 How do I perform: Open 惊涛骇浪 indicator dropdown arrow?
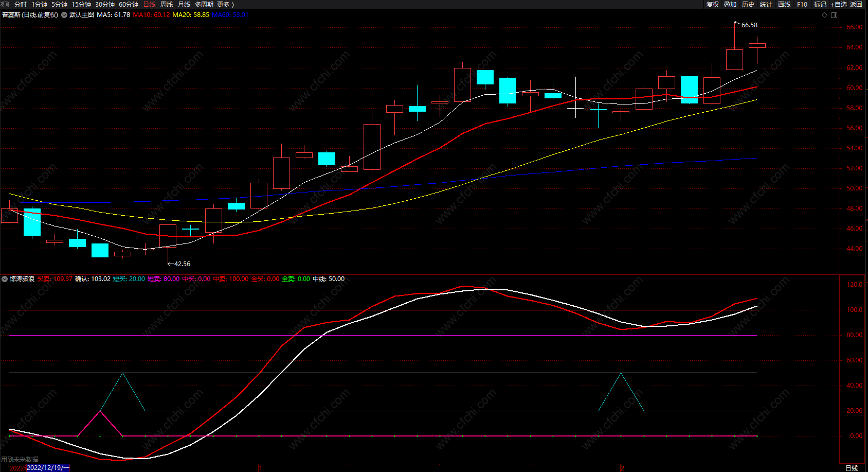coord(5,279)
